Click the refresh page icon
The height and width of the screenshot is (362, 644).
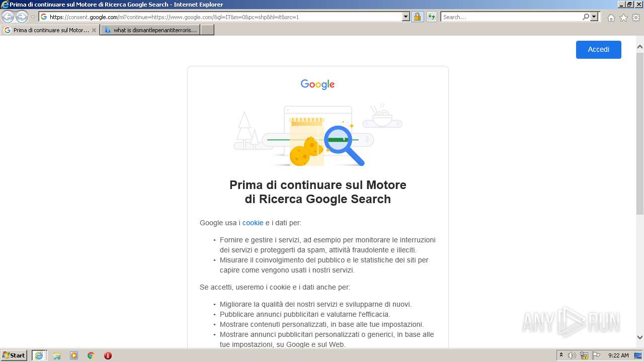click(432, 17)
